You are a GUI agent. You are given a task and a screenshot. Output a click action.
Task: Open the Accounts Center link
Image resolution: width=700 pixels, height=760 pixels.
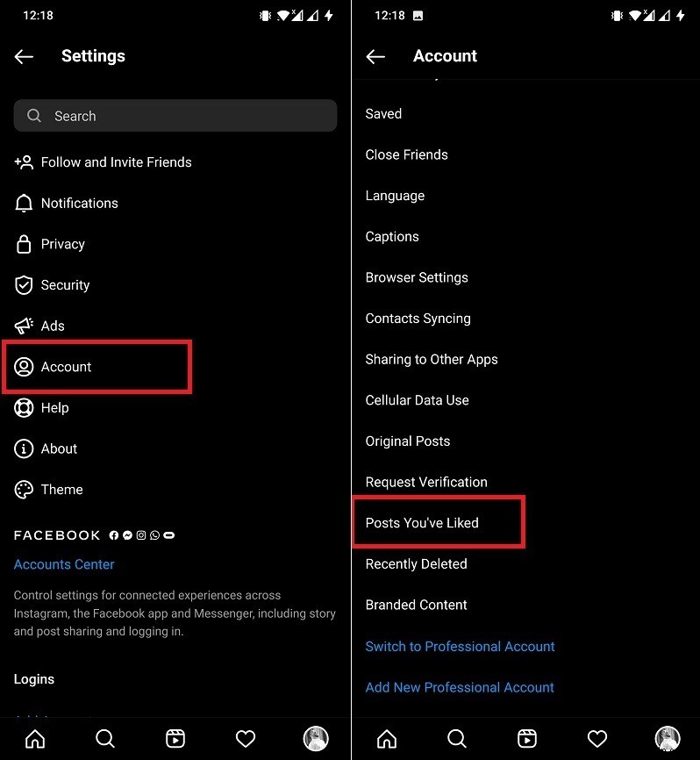point(64,564)
